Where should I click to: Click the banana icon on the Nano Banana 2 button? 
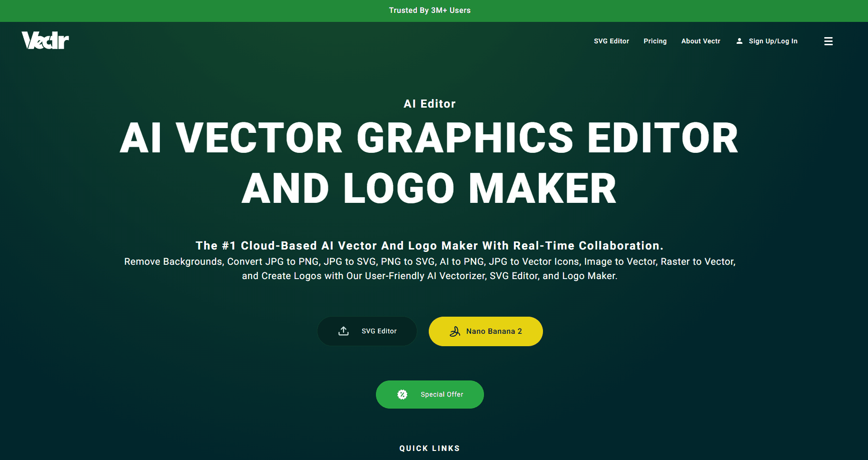455,331
